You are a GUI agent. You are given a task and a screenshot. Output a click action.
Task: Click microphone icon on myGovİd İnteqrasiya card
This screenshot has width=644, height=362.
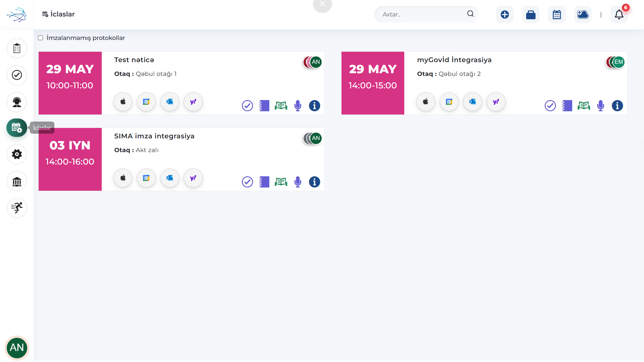(601, 106)
